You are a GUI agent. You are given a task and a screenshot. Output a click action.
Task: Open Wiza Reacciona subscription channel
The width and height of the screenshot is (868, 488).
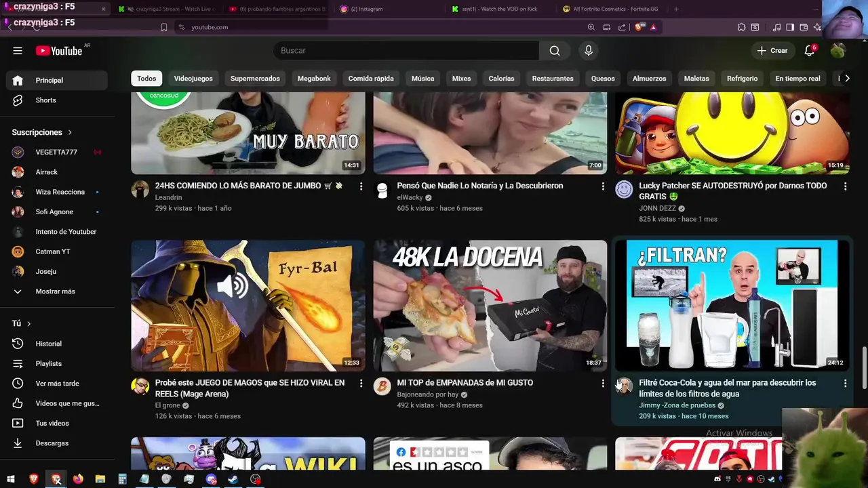pyautogui.click(x=57, y=192)
